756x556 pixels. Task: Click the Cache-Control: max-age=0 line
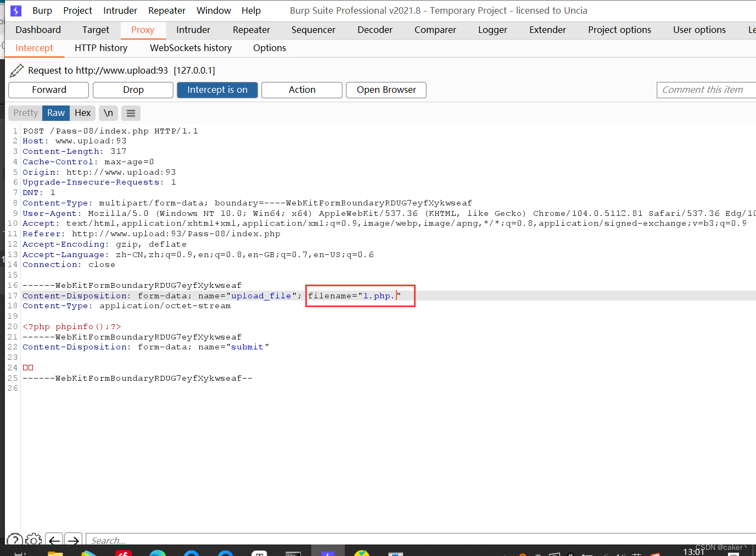coord(88,162)
